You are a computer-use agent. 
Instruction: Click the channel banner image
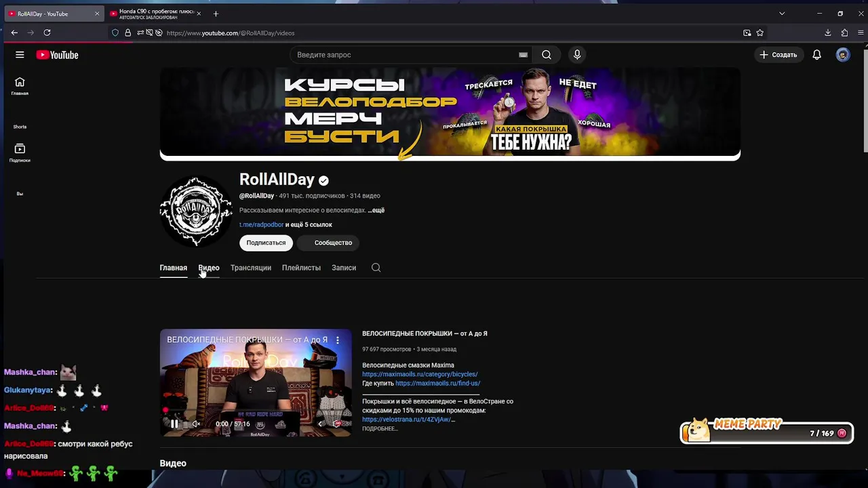point(450,113)
